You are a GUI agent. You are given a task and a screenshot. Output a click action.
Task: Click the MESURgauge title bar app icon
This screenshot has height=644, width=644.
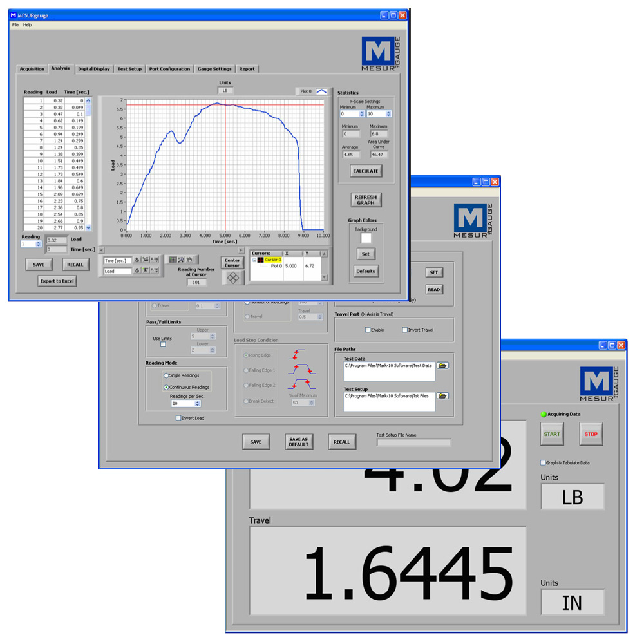(13, 15)
